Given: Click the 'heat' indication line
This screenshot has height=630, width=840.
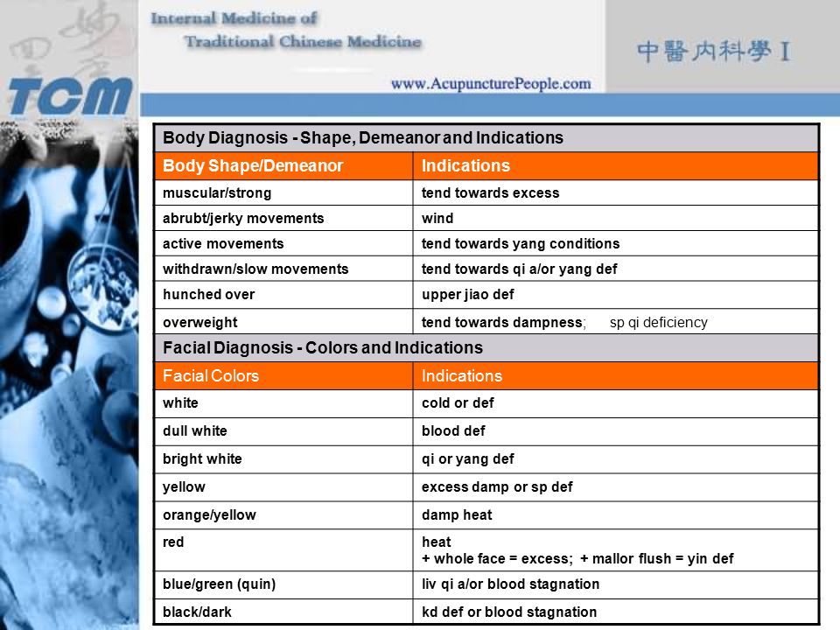Looking at the screenshot, I should click(436, 542).
